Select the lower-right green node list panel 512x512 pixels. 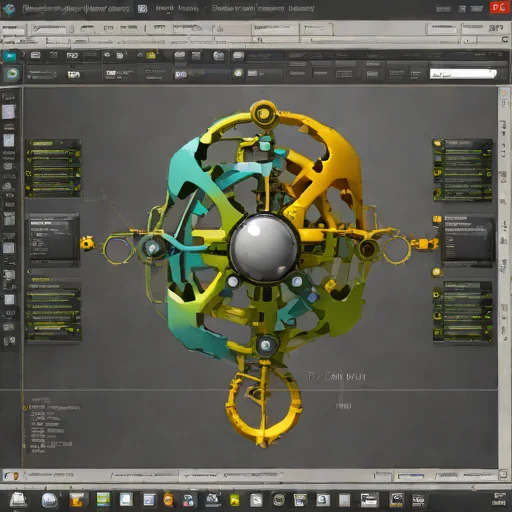(x=463, y=312)
